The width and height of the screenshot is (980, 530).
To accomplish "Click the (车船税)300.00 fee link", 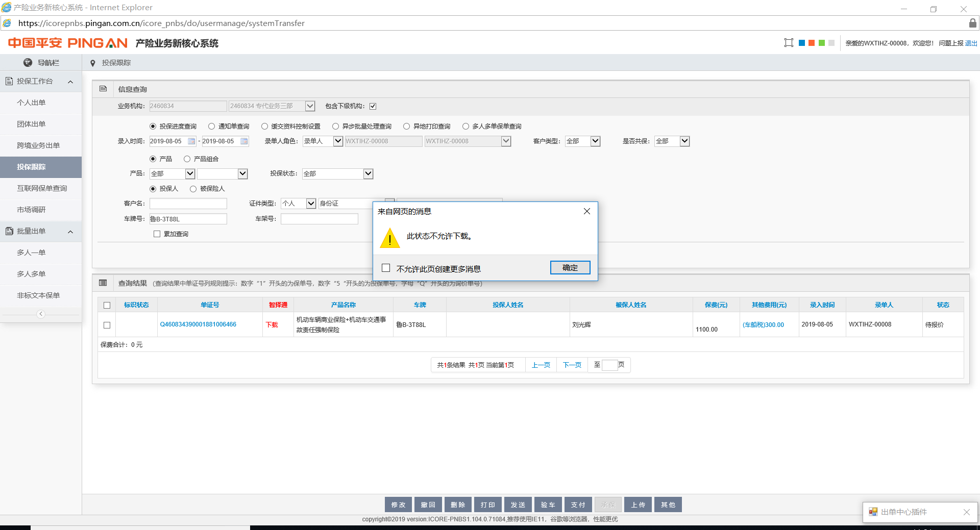I will pyautogui.click(x=763, y=325).
